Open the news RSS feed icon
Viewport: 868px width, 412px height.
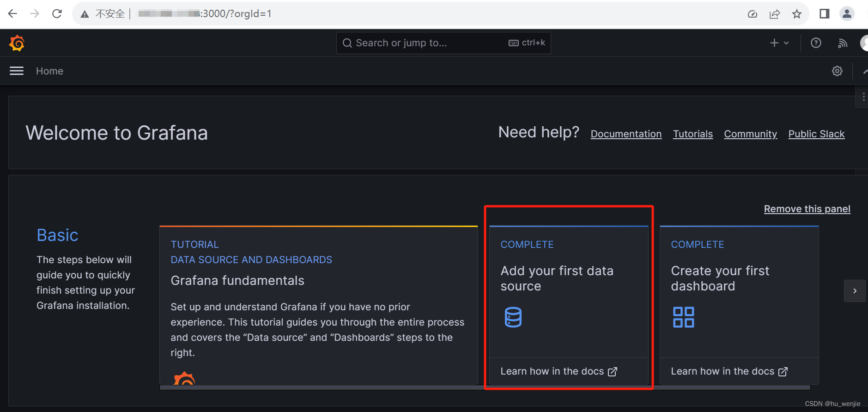coord(843,43)
